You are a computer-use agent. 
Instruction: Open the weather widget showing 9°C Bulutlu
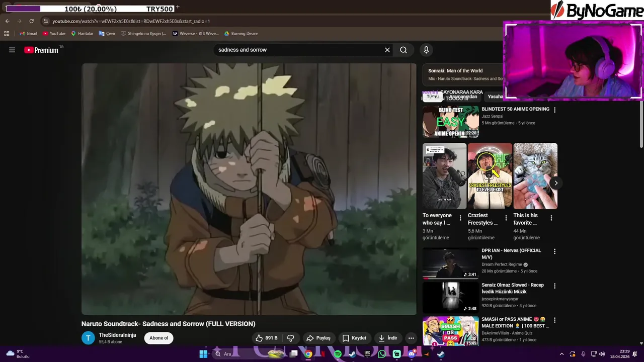pyautogui.click(x=19, y=354)
